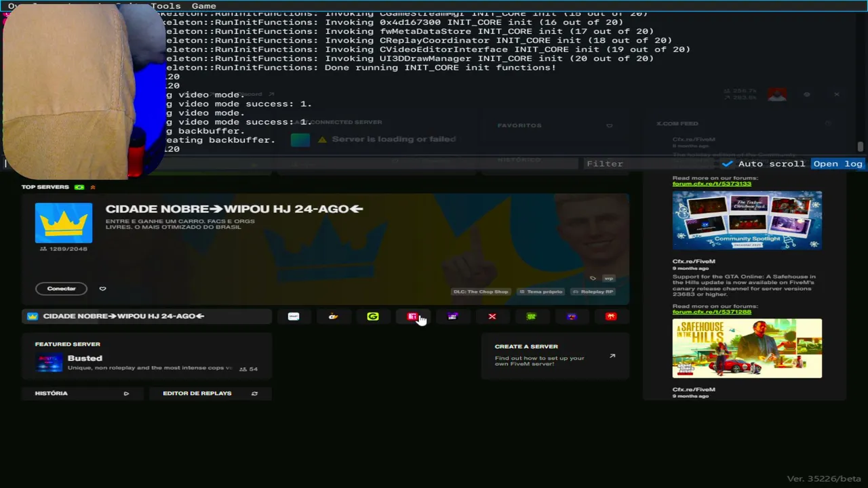Click the Roleplay RP tag

pos(593,291)
